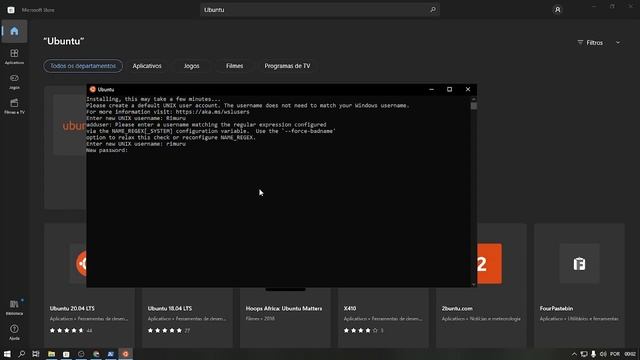Click the Ubuntu 20.04 LTS star rating
640x360 pixels.
[67, 330]
